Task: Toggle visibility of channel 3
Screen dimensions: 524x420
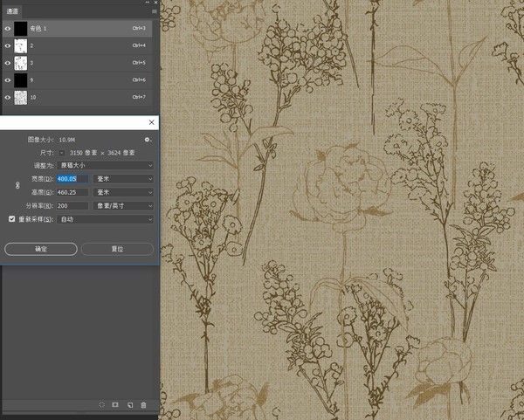Action: (7, 63)
